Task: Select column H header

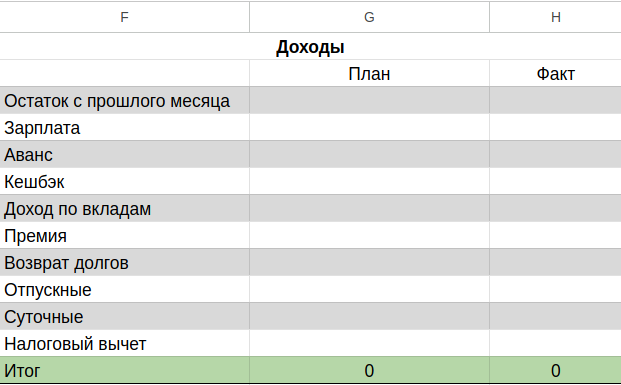Action: pos(555,17)
